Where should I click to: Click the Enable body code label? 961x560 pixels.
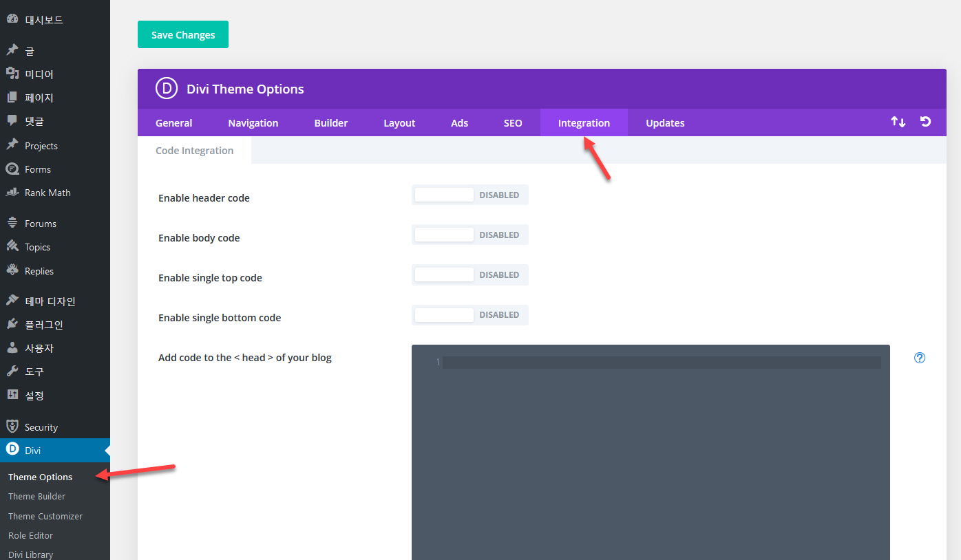(x=199, y=237)
